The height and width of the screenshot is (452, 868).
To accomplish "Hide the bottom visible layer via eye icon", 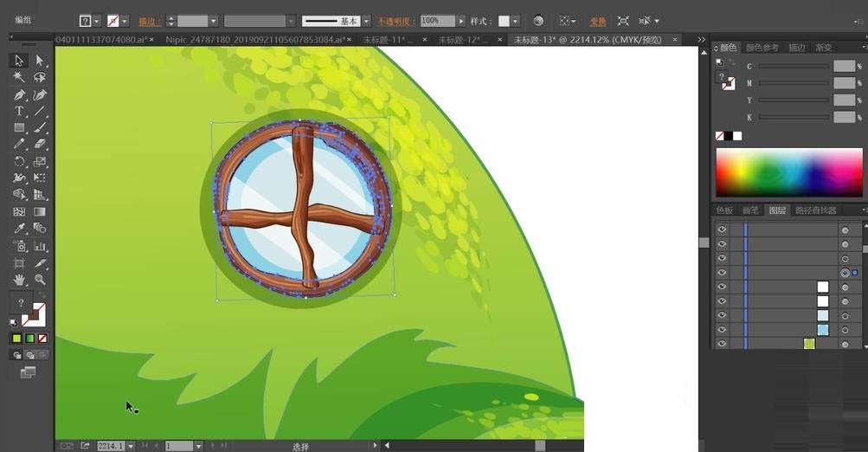I will tap(722, 344).
